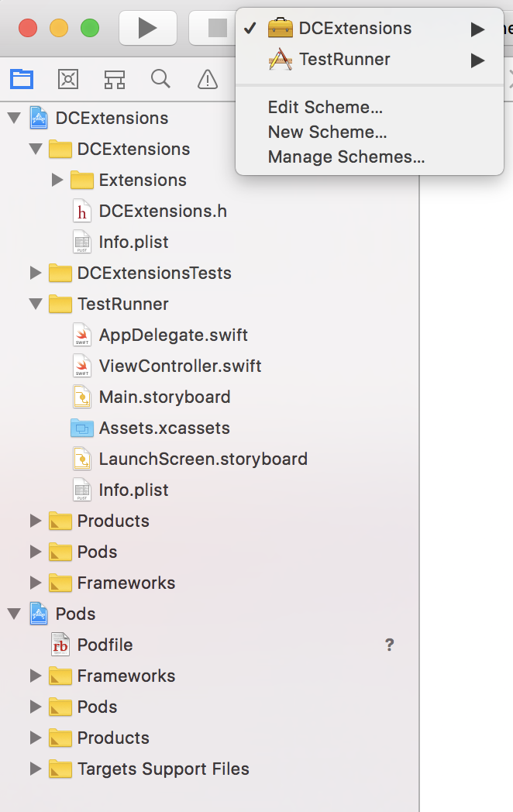The height and width of the screenshot is (812, 513).
Task: Open the Project navigator tab
Action: point(22,79)
